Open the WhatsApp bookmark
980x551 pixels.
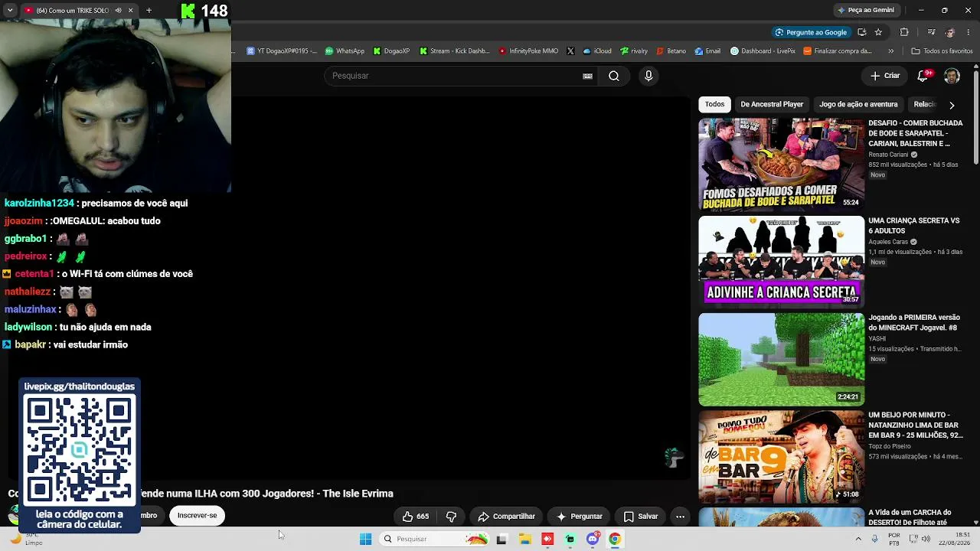click(345, 51)
